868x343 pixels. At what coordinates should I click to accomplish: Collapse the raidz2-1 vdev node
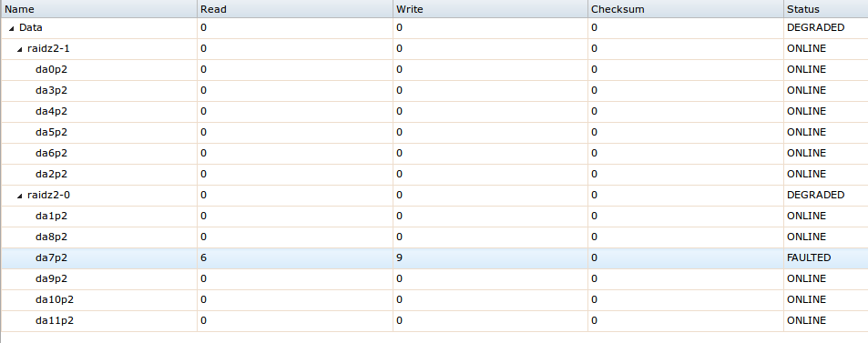[x=20, y=49]
